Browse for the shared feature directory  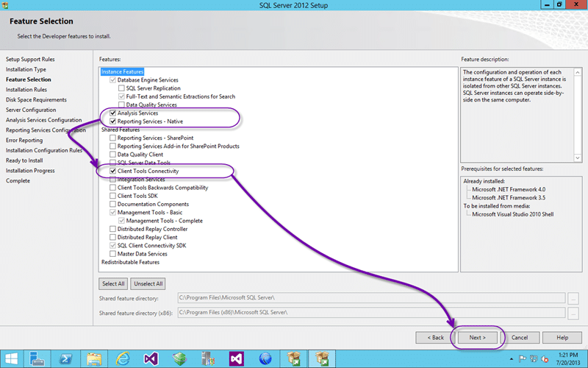pos(573,298)
